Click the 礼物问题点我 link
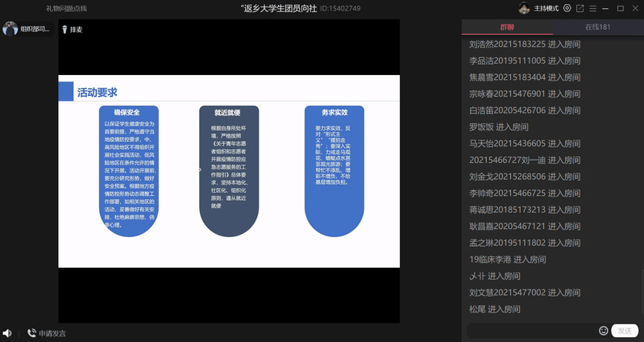The width and height of the screenshot is (644, 342). click(66, 8)
